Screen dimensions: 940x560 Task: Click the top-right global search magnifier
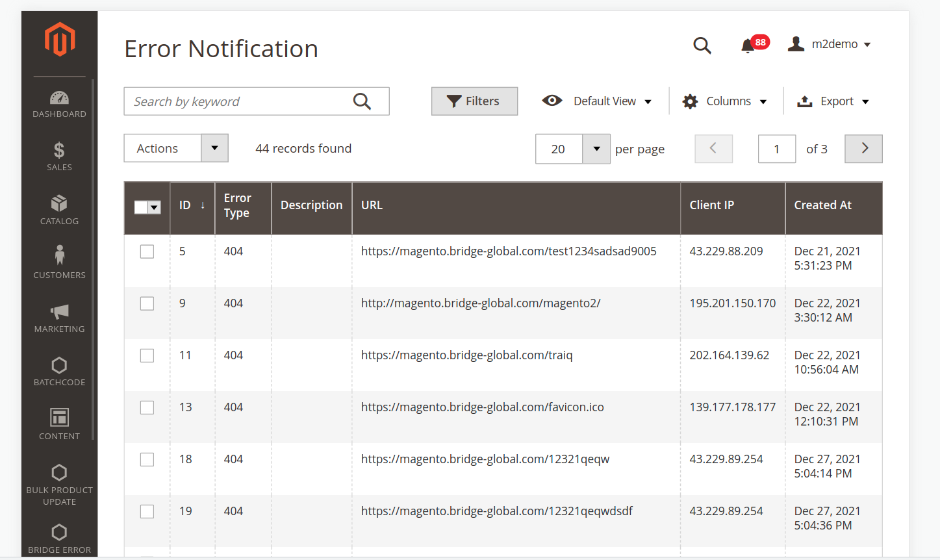tap(702, 45)
